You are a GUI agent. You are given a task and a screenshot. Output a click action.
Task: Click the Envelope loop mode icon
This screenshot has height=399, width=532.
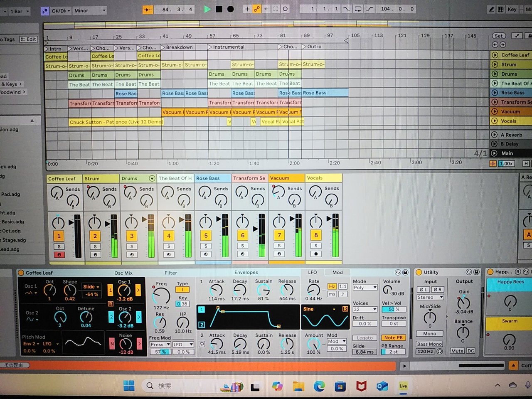pos(202,344)
